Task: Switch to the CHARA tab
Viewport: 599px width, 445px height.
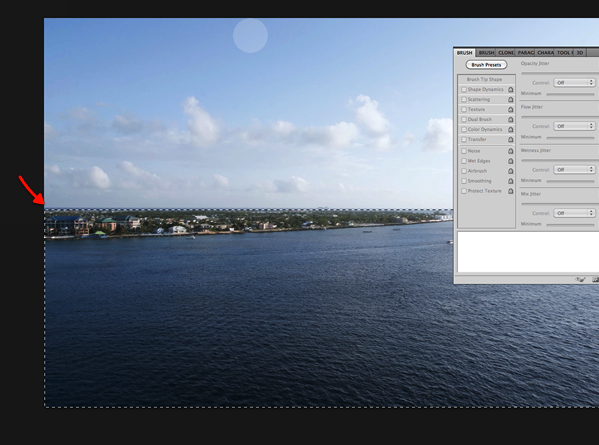Action: pyautogui.click(x=545, y=53)
